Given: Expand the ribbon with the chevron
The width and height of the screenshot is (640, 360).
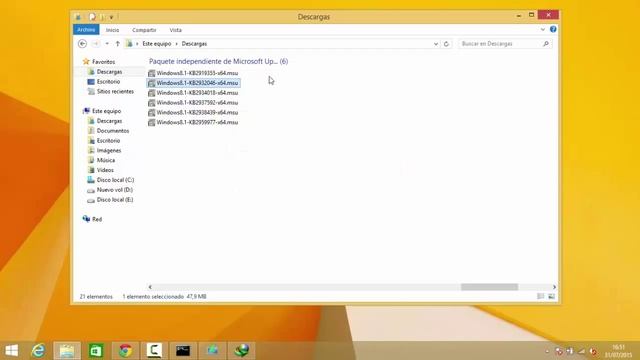Looking at the screenshot, I should (x=542, y=29).
